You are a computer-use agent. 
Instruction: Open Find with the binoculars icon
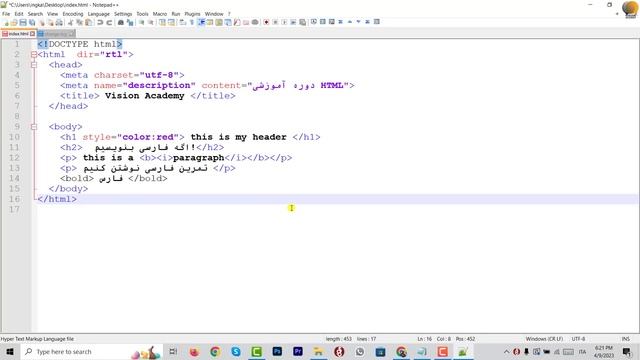point(120,22)
